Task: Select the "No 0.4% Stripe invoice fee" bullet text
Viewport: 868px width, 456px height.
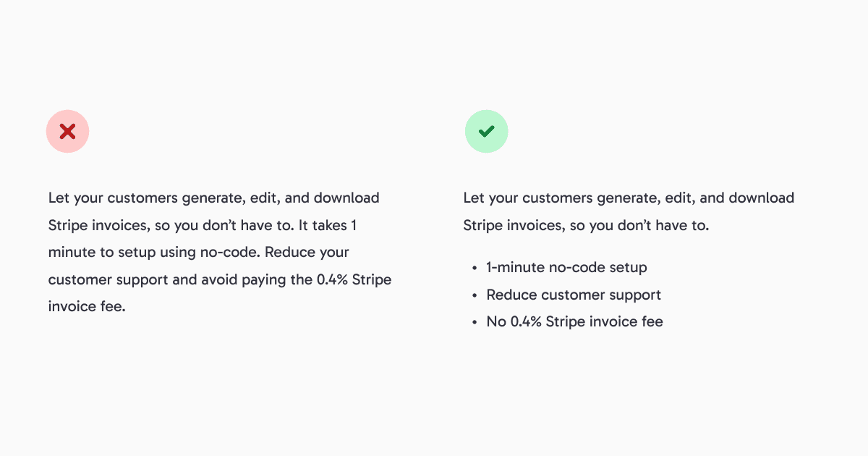Action: pyautogui.click(x=574, y=322)
